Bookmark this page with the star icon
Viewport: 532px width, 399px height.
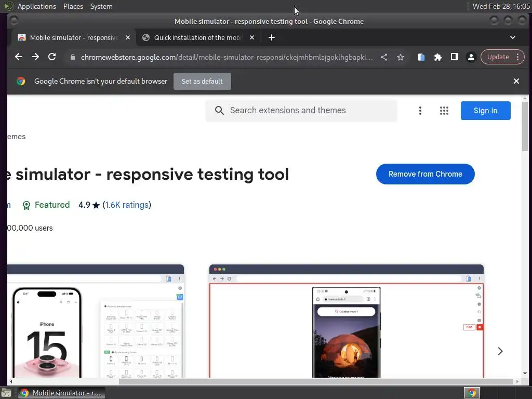click(401, 57)
